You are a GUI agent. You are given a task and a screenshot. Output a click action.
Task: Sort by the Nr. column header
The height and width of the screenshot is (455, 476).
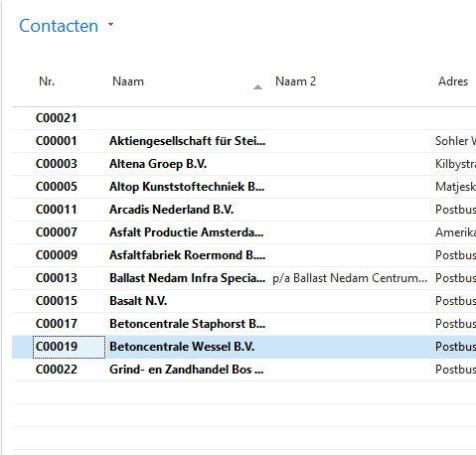pyautogui.click(x=47, y=81)
